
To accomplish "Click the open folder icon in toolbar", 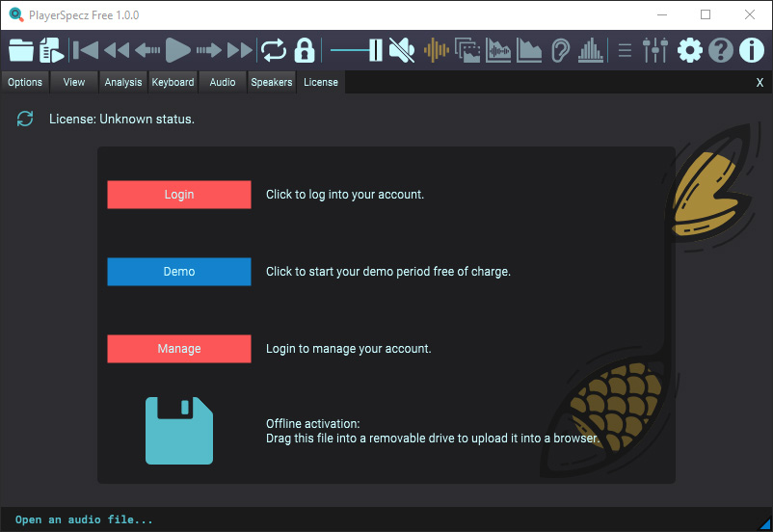I will tap(21, 50).
